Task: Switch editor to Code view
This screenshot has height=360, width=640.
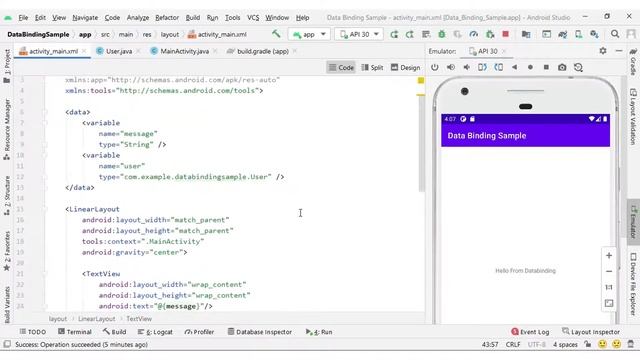Action: [x=341, y=67]
